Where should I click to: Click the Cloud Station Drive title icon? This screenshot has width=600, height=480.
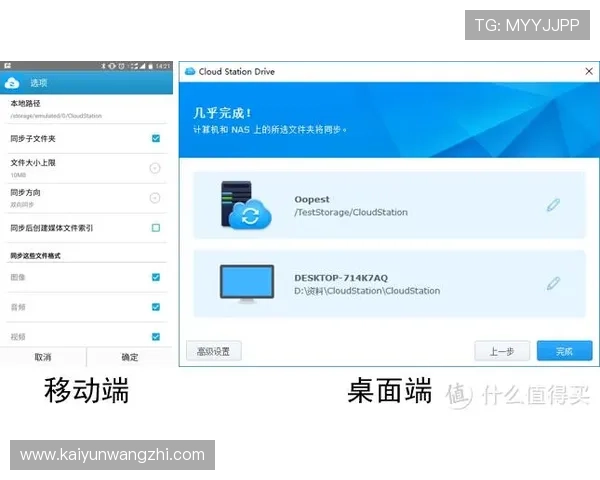tap(190, 71)
